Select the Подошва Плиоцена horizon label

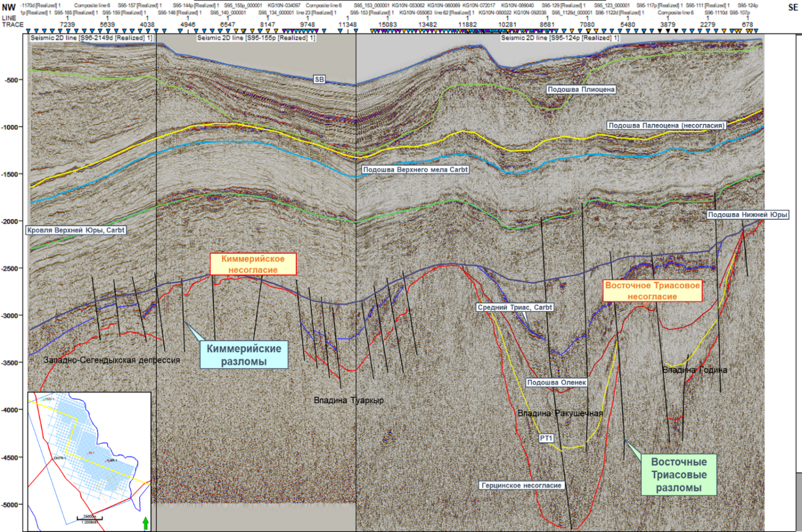click(581, 89)
